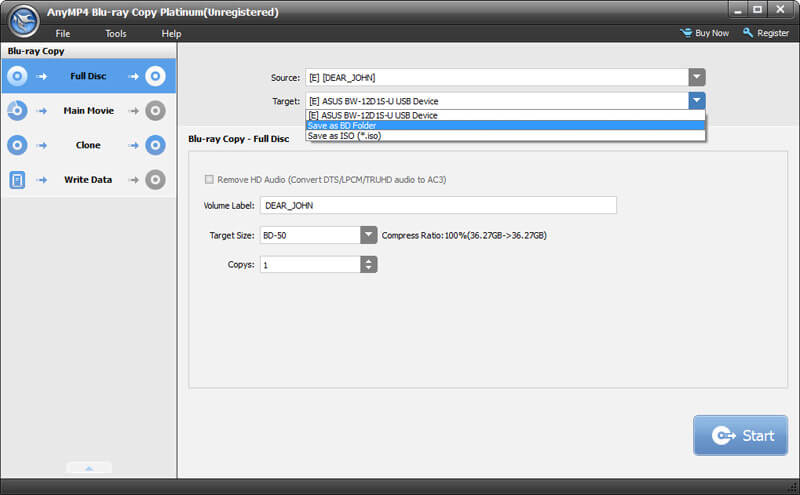The image size is (800, 495).
Task: Click the Write Data file icon
Action: pyautogui.click(x=17, y=180)
